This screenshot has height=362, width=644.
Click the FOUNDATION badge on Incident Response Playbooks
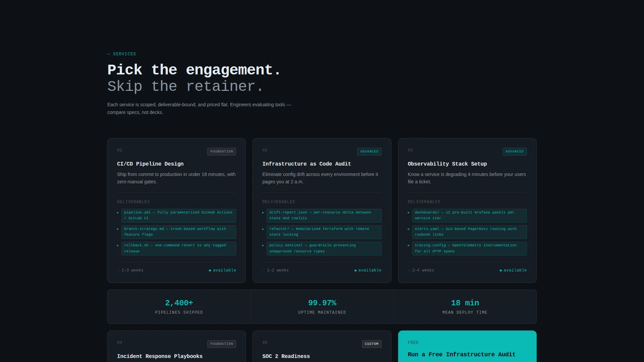point(221,344)
